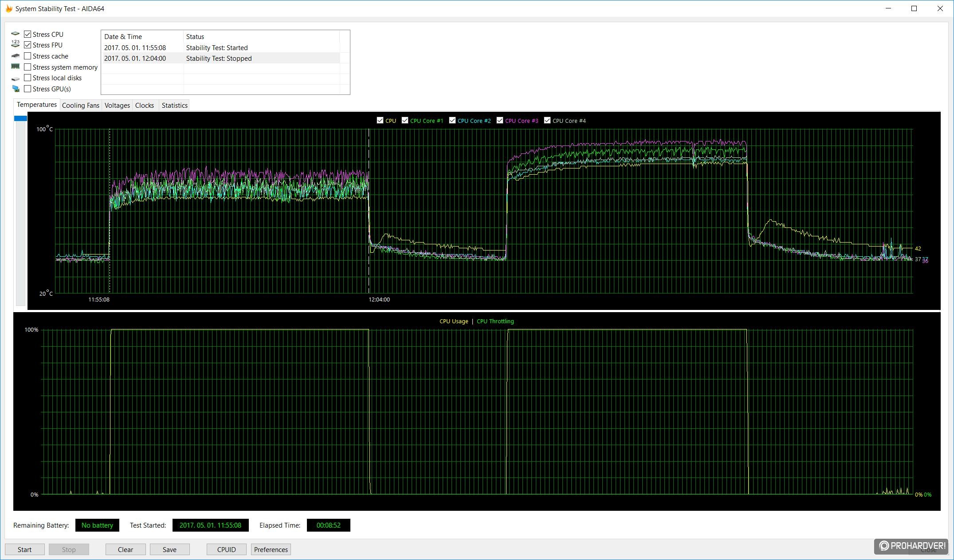Close the System Stability Test window
The height and width of the screenshot is (560, 954).
(x=940, y=8)
